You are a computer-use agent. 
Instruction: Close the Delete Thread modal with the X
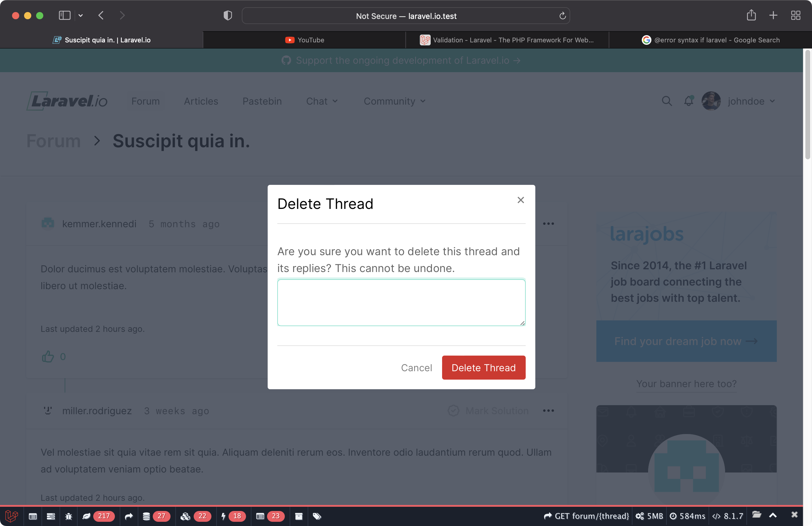[520, 200]
